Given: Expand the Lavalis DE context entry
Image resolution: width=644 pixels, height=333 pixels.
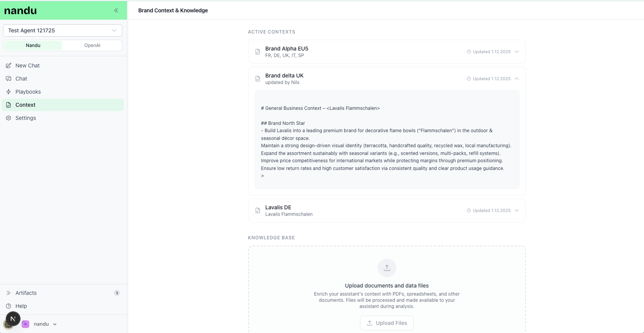Looking at the screenshot, I should [x=517, y=210].
